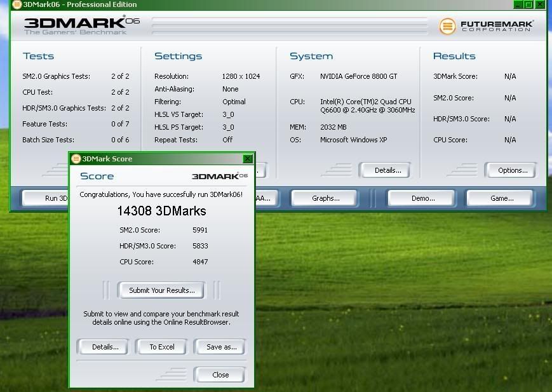Image resolution: width=552 pixels, height=392 pixels.
Task: Close the 3DMark Score dialog with X
Action: (248, 158)
